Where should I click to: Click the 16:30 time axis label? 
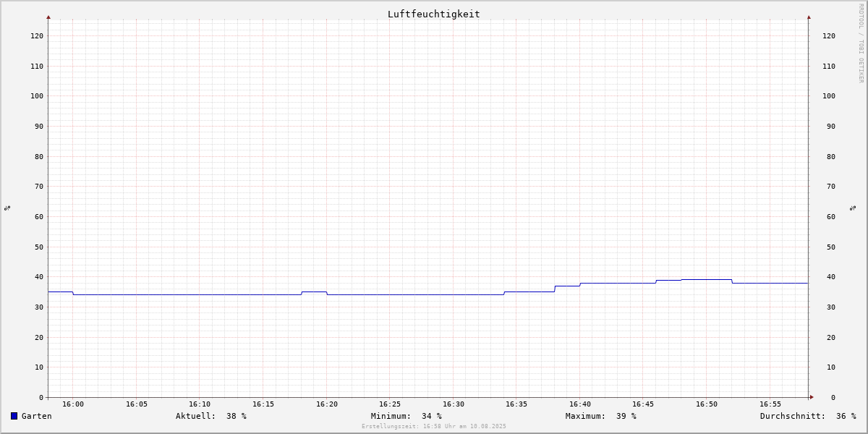coord(454,404)
